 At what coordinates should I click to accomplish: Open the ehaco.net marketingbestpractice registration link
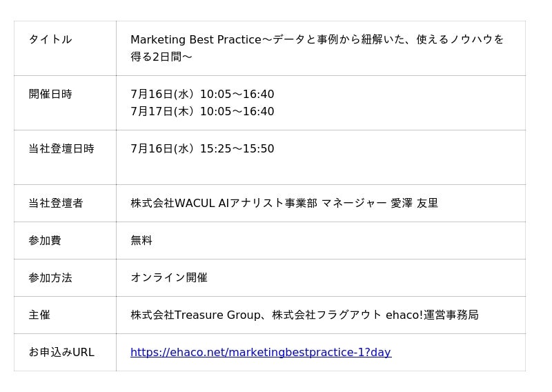click(x=261, y=352)
